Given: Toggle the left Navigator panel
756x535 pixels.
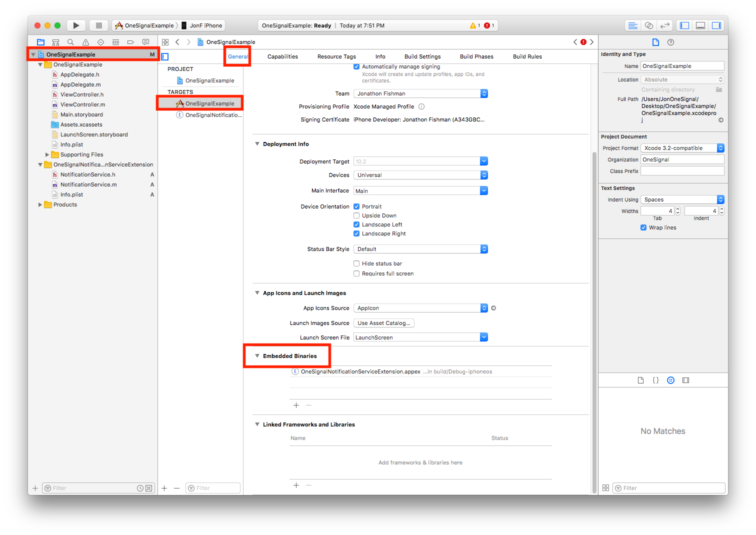Looking at the screenshot, I should coord(684,25).
